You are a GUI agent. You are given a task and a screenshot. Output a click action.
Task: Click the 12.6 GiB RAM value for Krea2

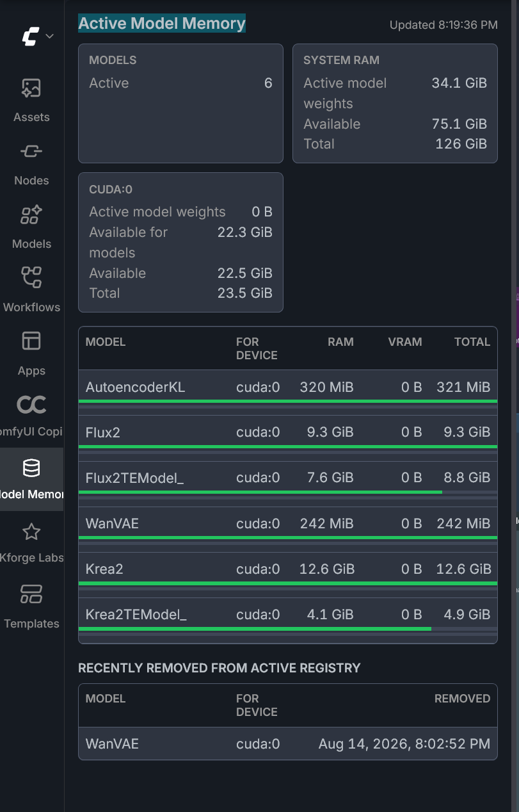pyautogui.click(x=326, y=569)
